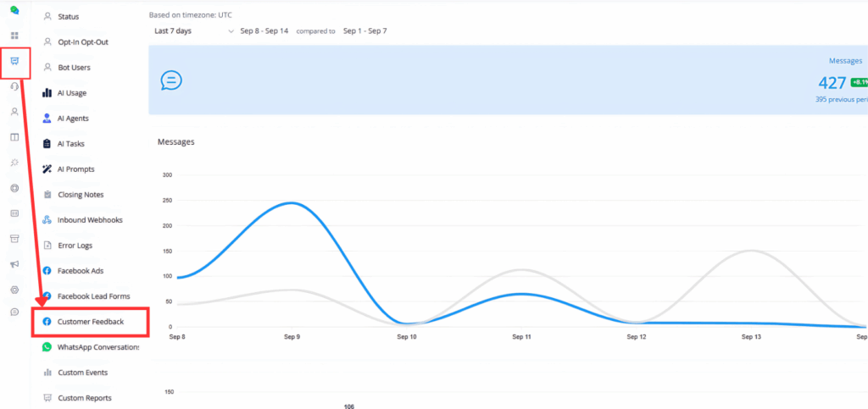Open the settings gear icon in left rail
This screenshot has height=409, width=868.
[x=14, y=290]
